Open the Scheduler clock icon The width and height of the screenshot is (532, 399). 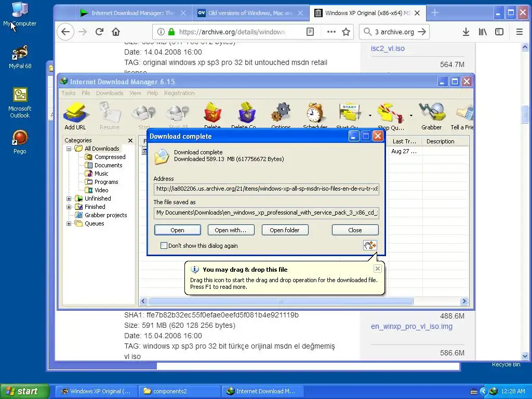[x=315, y=116]
